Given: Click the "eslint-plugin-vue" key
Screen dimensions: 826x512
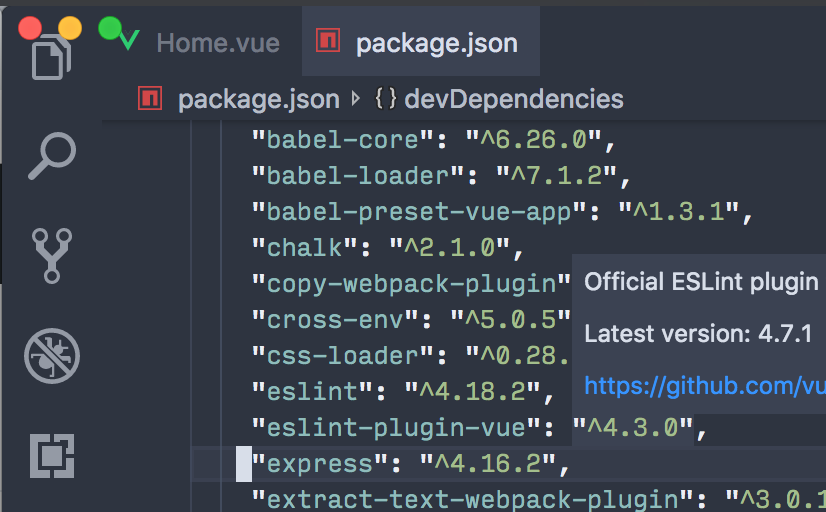Looking at the screenshot, I should [396, 428].
